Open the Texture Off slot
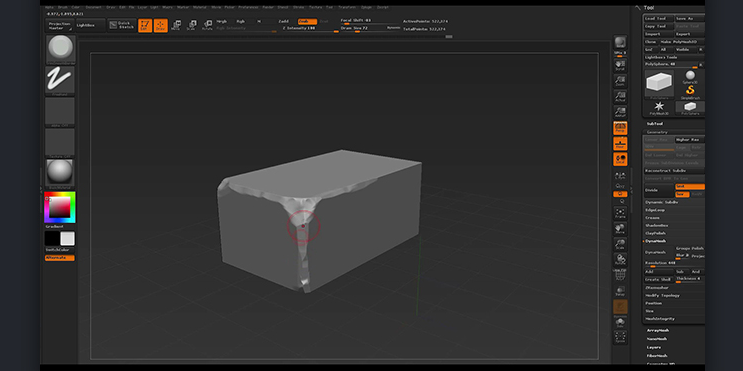The width and height of the screenshot is (743, 371). 60,143
